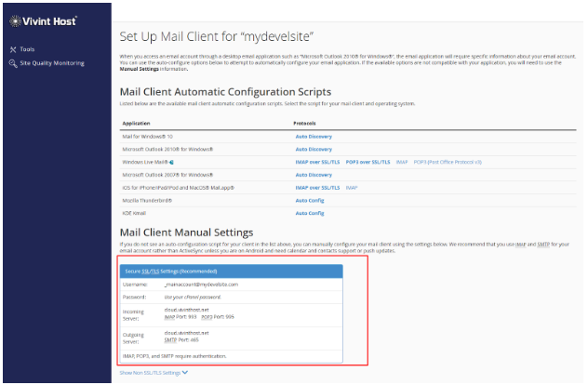
Task: Click the Tools wrench icon in sidebar
Action: 12,49
